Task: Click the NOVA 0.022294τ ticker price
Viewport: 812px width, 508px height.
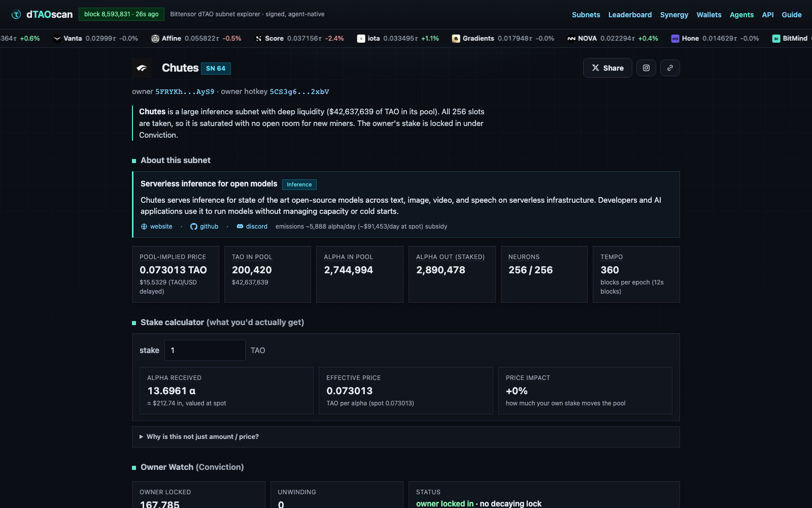Action: pos(618,39)
